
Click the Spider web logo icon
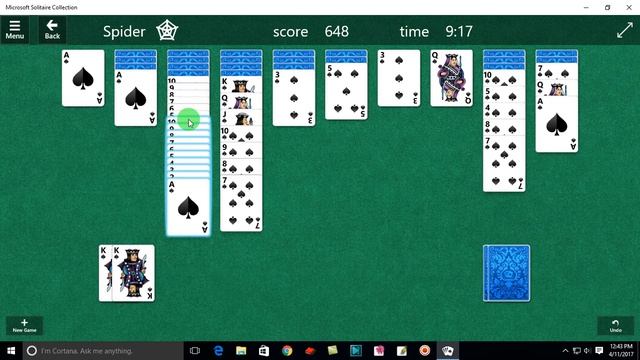coord(167,31)
